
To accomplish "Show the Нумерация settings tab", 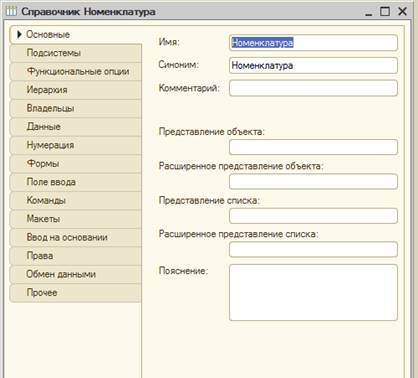I will point(76,145).
